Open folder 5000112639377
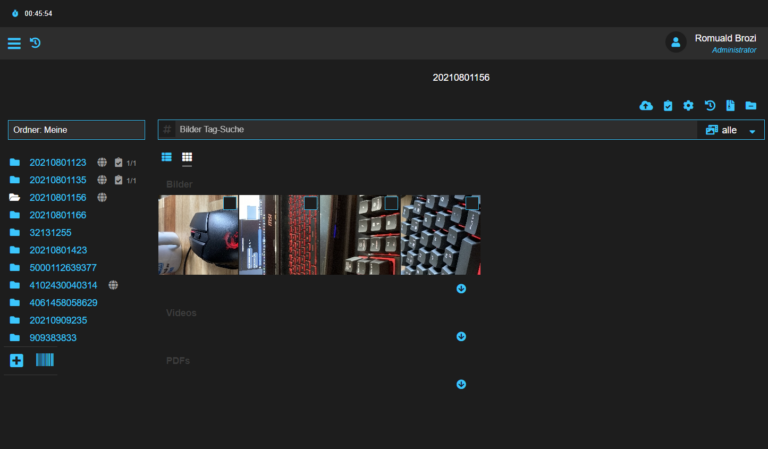 62,267
